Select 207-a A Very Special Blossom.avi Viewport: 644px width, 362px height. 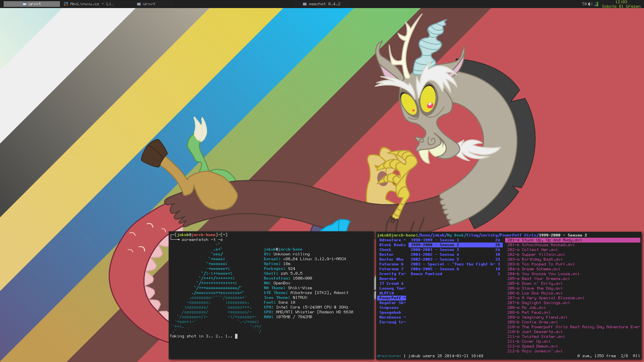point(545,298)
